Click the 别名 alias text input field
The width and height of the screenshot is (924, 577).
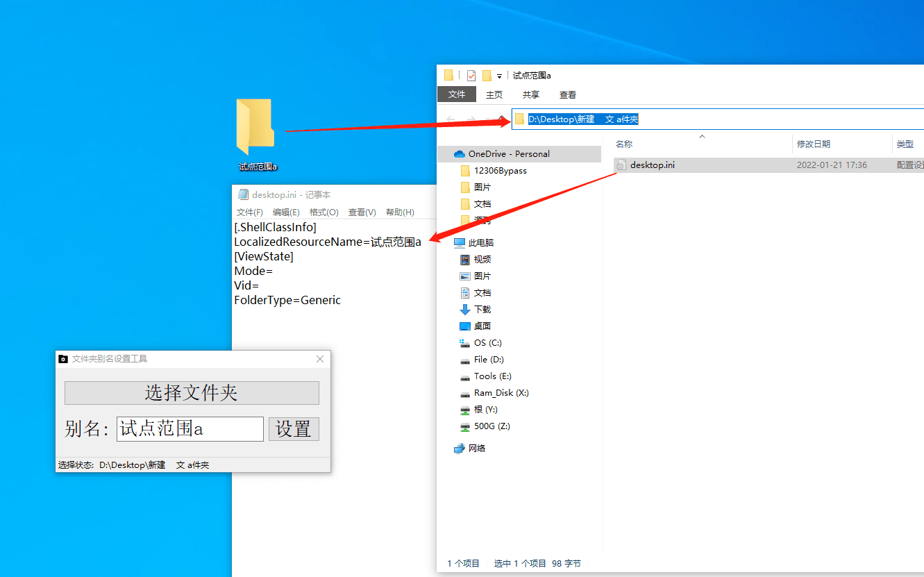[190, 429]
